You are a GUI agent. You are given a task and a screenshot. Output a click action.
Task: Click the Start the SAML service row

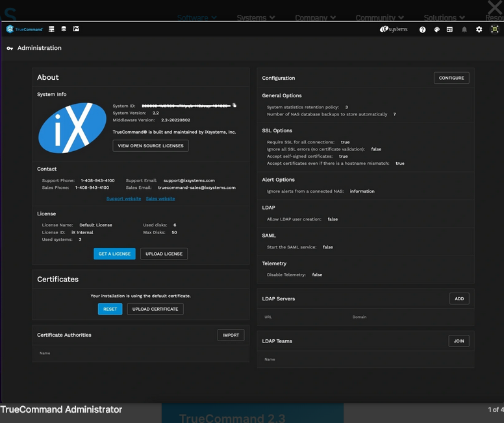[x=300, y=247]
